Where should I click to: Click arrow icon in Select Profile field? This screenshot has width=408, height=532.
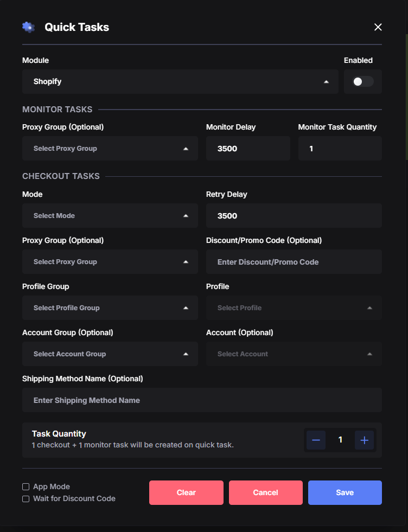coord(369,308)
